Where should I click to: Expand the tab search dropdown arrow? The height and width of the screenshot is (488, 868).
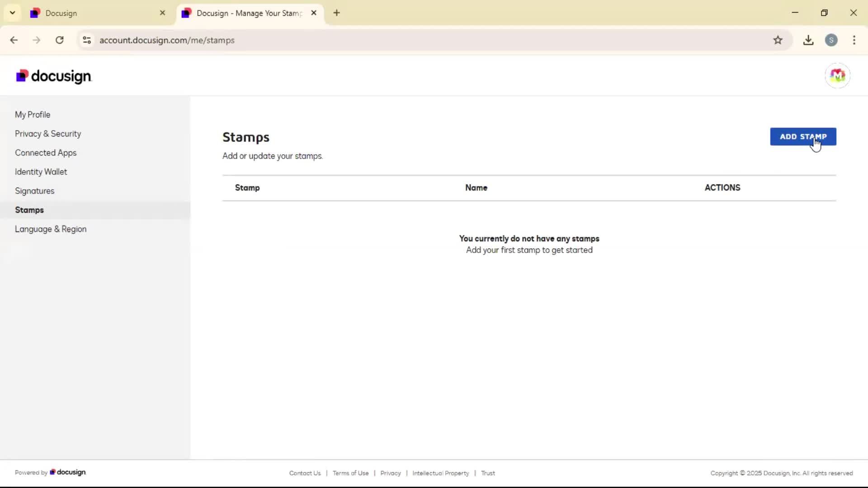[x=13, y=13]
